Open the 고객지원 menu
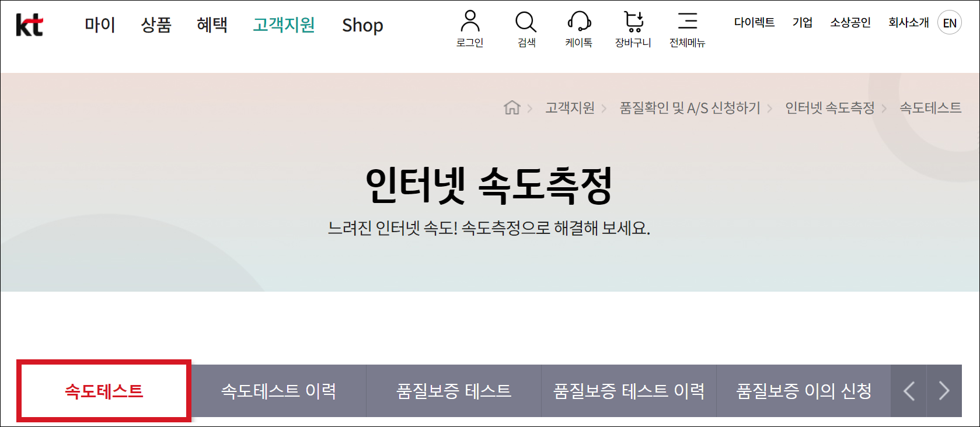Image resolution: width=980 pixels, height=427 pixels. 284,25
